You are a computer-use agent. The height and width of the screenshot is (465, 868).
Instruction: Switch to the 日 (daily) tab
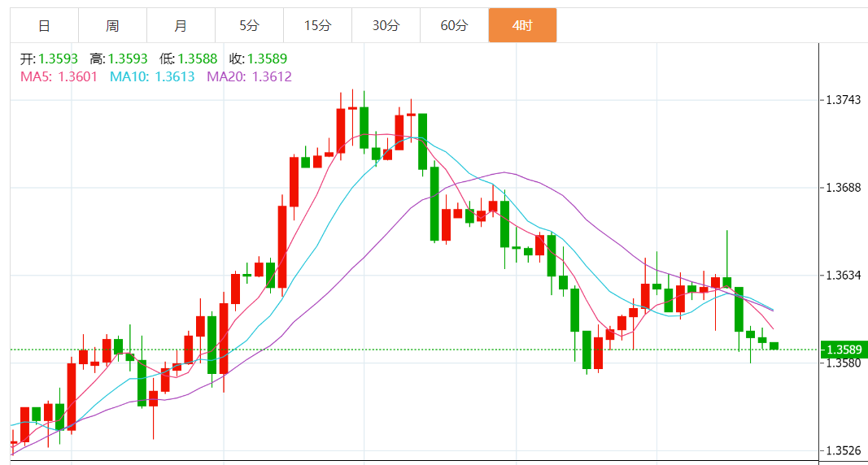click(x=44, y=26)
